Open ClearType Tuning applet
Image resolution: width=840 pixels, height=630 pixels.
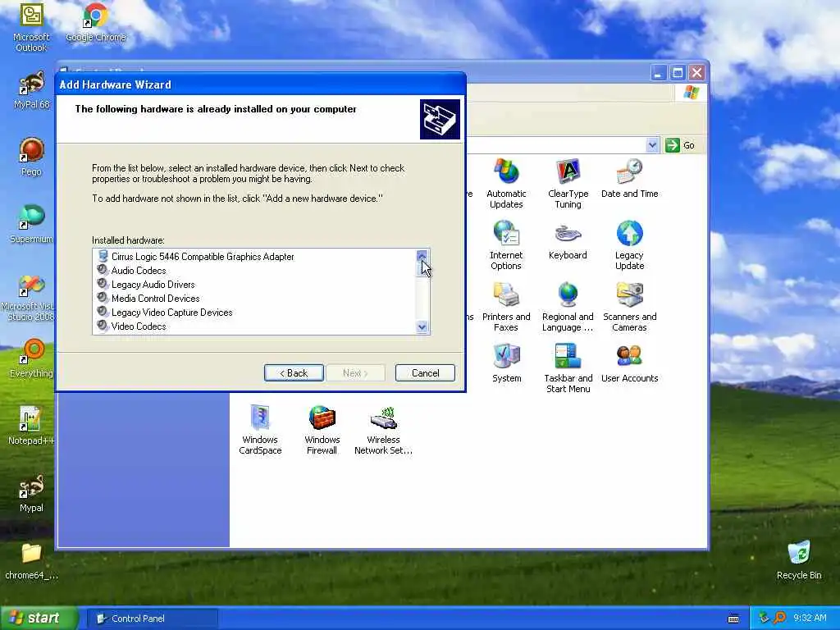568,183
